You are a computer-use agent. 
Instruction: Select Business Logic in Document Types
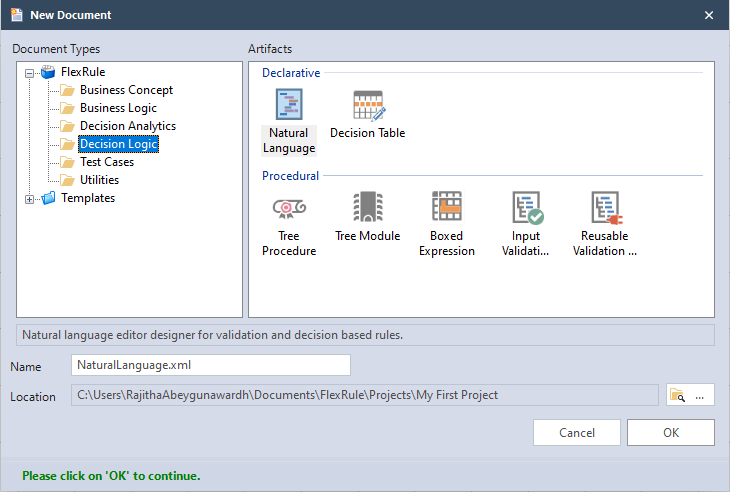118,108
